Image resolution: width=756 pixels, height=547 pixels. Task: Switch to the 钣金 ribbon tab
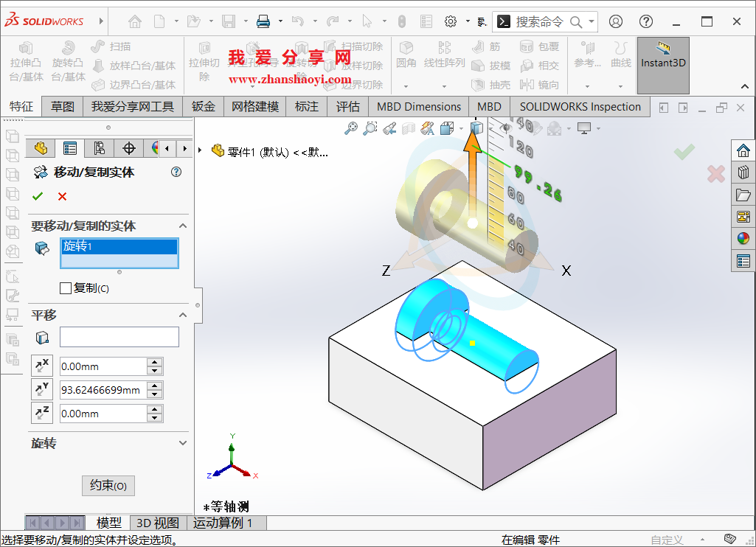coord(203,106)
